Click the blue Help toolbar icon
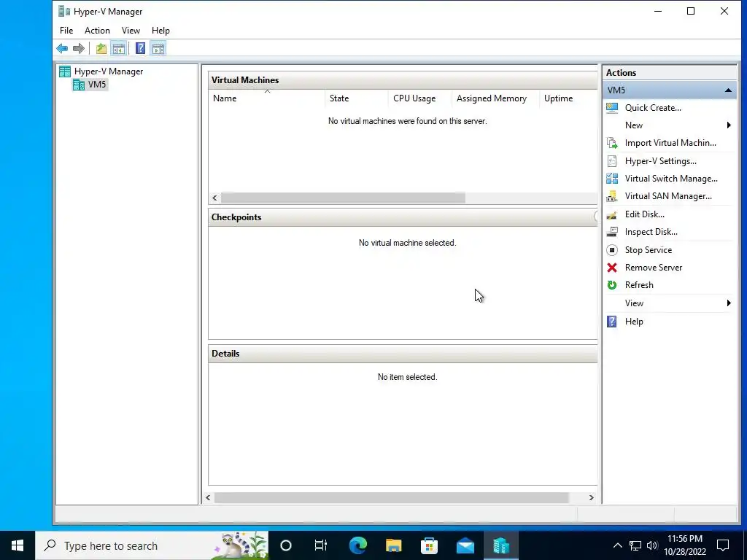The image size is (747, 560). [x=140, y=48]
